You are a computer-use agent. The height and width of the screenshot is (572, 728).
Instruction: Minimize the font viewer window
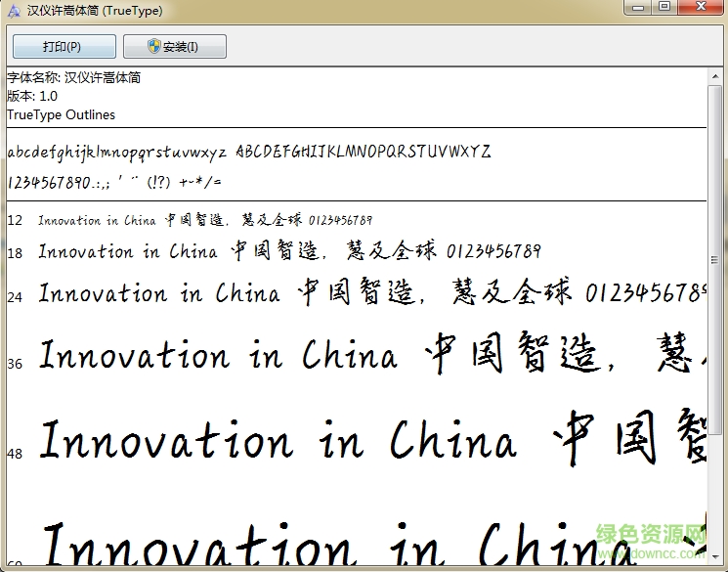tap(639, 7)
